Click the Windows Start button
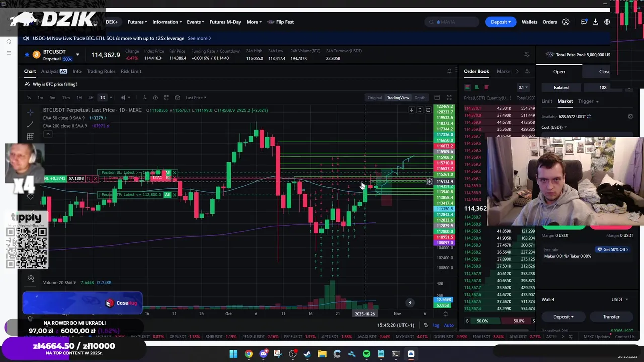Screen dimensions: 644x362 tap(233, 354)
